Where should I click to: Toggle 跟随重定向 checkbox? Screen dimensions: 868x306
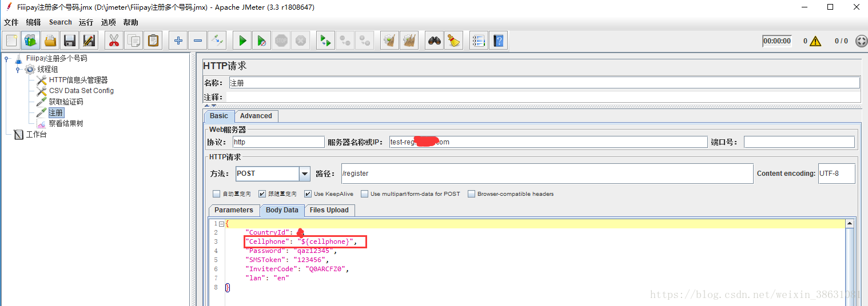tap(262, 194)
